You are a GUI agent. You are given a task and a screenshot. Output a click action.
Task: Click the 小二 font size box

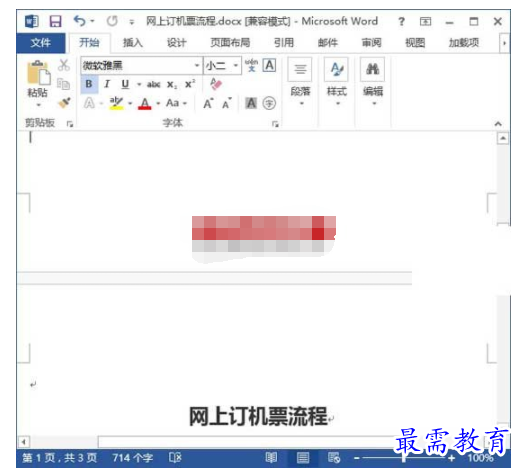(218, 65)
